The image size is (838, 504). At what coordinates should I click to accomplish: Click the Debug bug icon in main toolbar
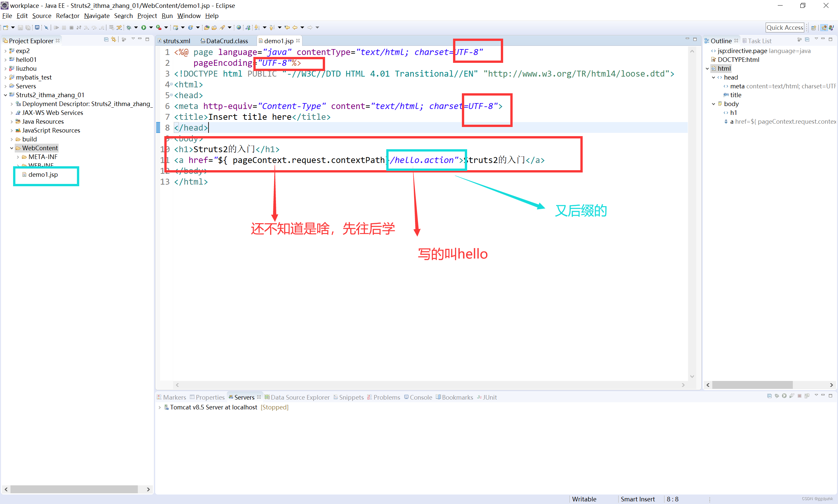click(129, 27)
